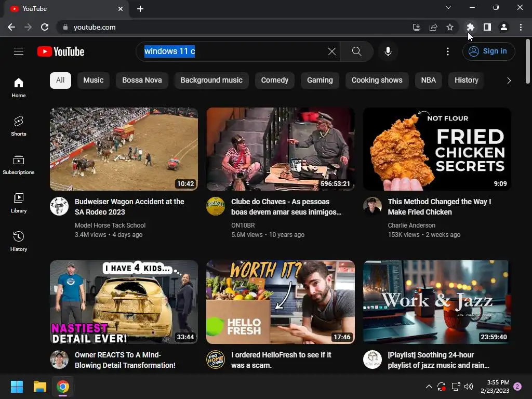Open the clock showing 3:55 PM
The width and height of the screenshot is (532, 399).
[x=495, y=387]
